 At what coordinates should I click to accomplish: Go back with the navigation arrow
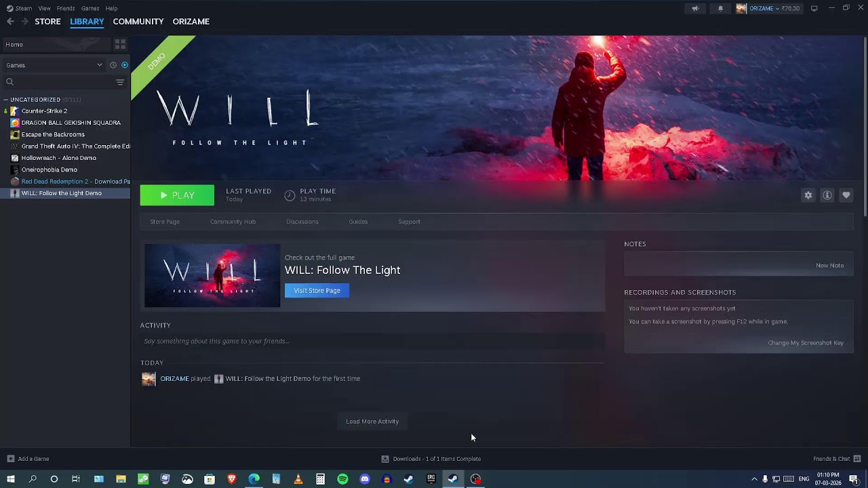pyautogui.click(x=10, y=22)
